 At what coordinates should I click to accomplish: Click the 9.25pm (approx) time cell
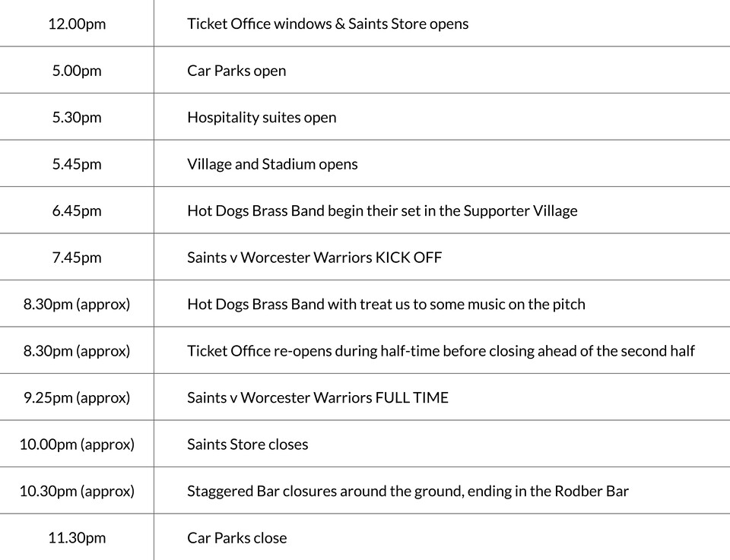[x=77, y=397]
